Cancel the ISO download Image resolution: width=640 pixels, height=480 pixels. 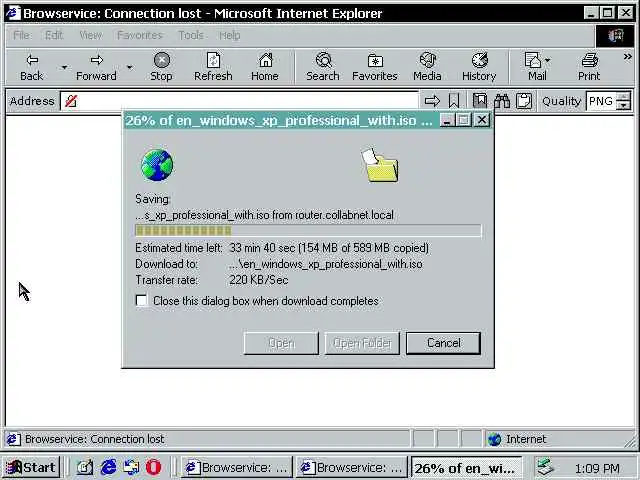pyautogui.click(x=444, y=343)
